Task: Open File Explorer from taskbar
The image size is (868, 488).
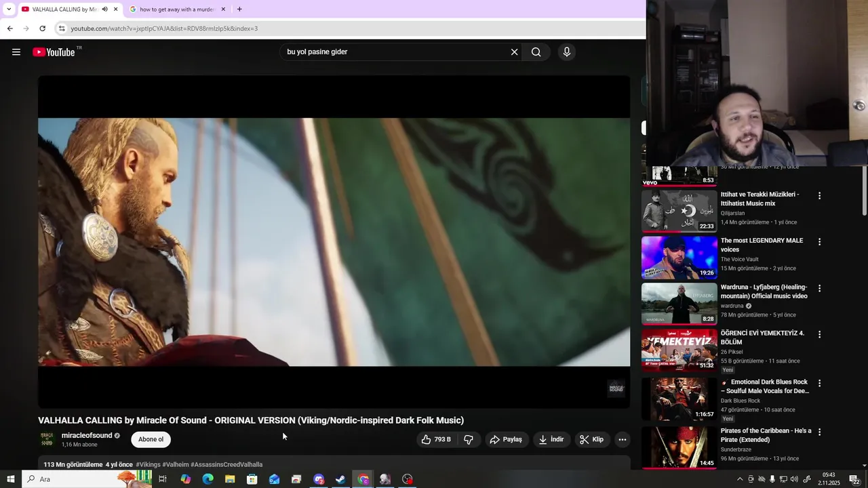Action: click(230, 479)
